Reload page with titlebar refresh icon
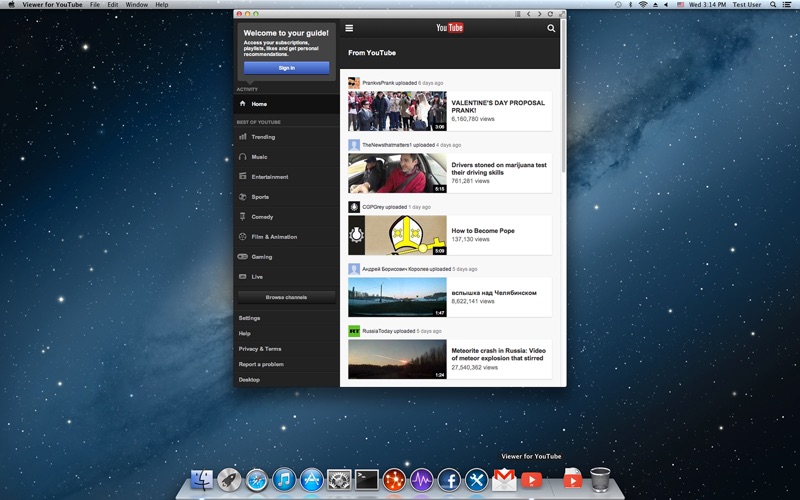Viewport: 800px width, 500px height. tap(551, 14)
